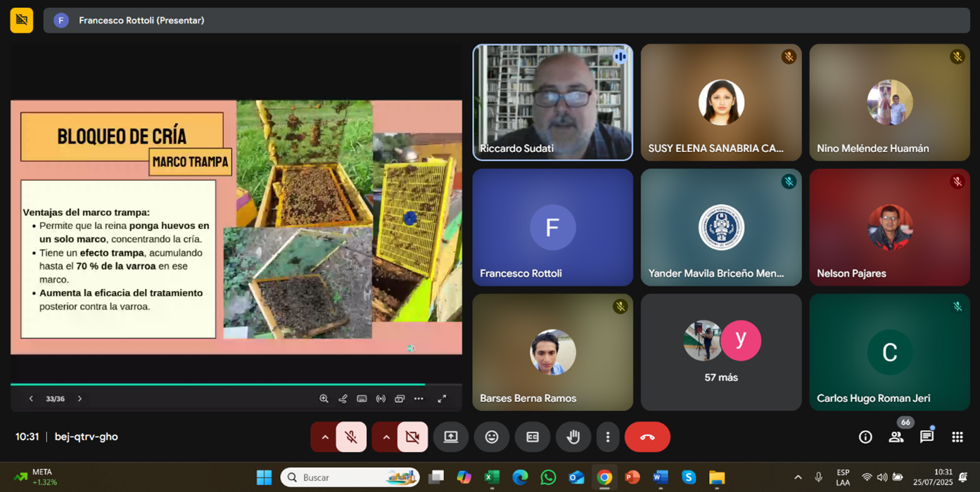
Task: Open the meeting details info icon
Action: pyautogui.click(x=865, y=437)
